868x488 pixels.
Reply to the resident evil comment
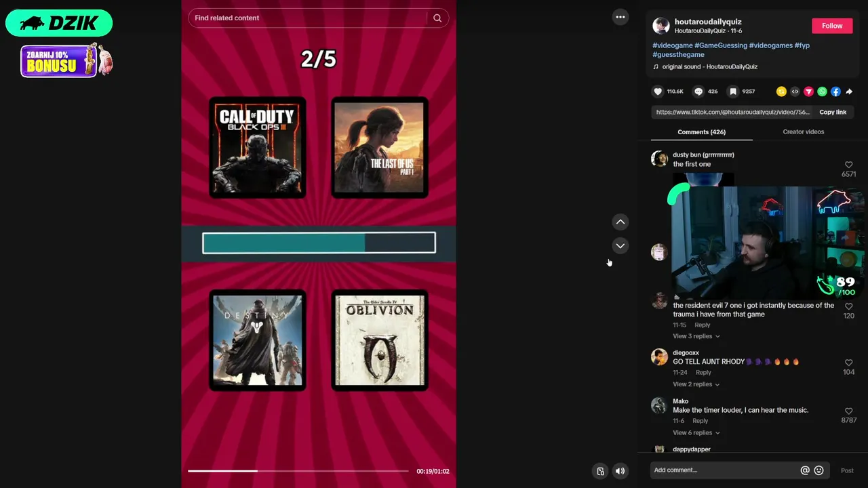tap(703, 325)
